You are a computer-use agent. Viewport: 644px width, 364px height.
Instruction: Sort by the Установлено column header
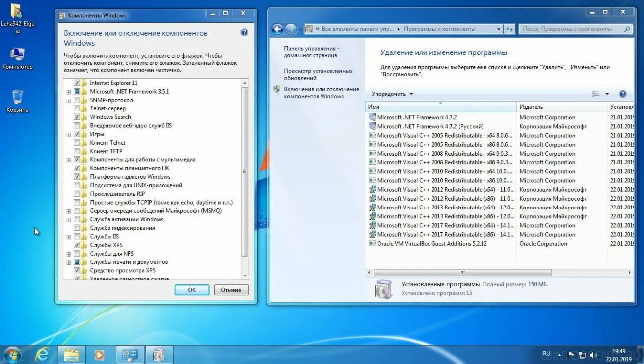point(621,107)
